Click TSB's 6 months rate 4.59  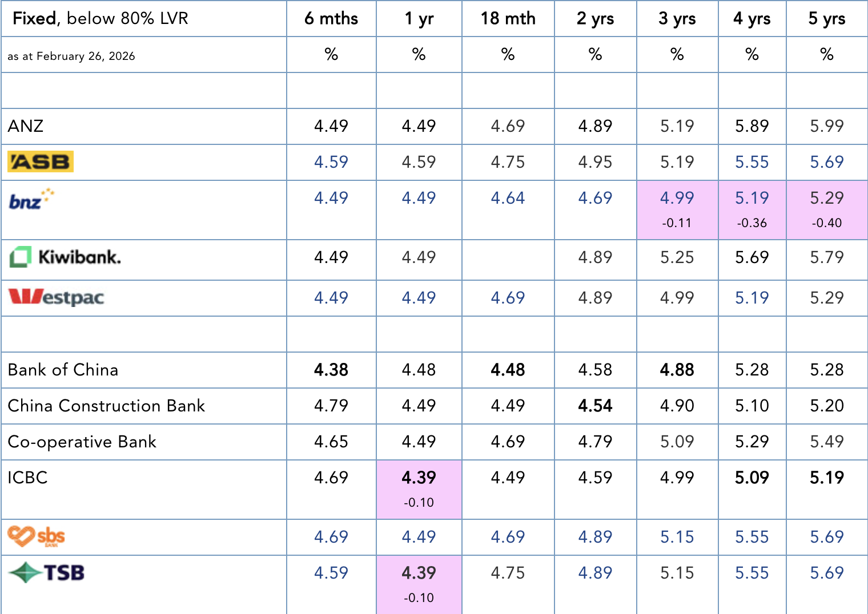pos(331,573)
